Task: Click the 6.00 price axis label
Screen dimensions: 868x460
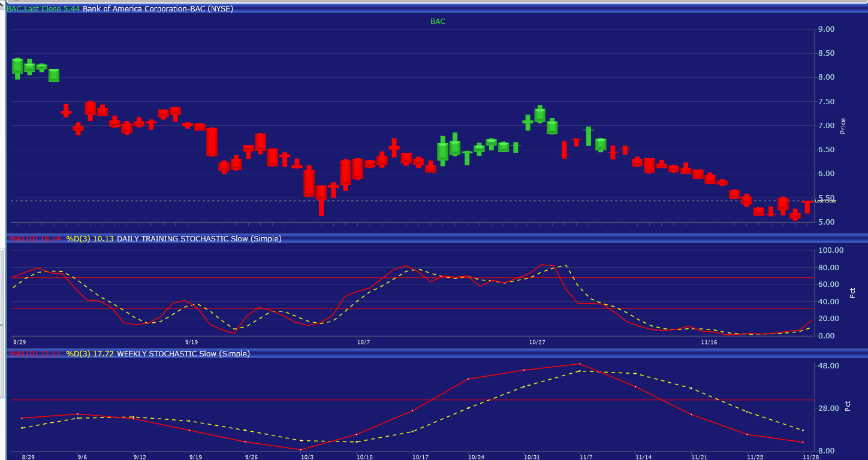Action: (x=826, y=174)
